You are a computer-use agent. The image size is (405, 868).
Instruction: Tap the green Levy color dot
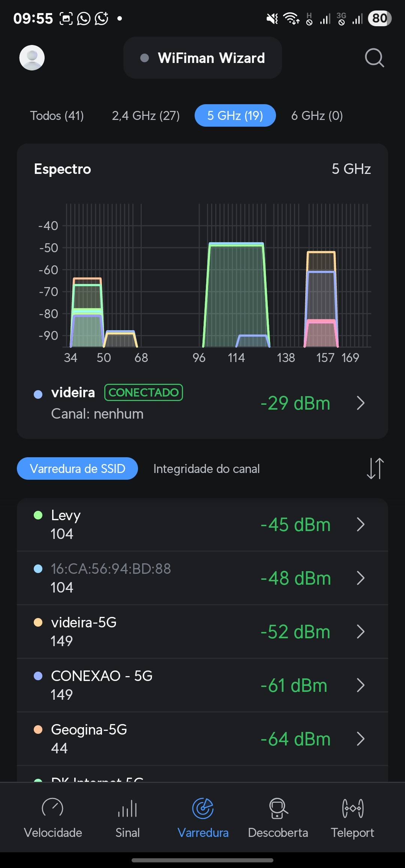tap(38, 515)
